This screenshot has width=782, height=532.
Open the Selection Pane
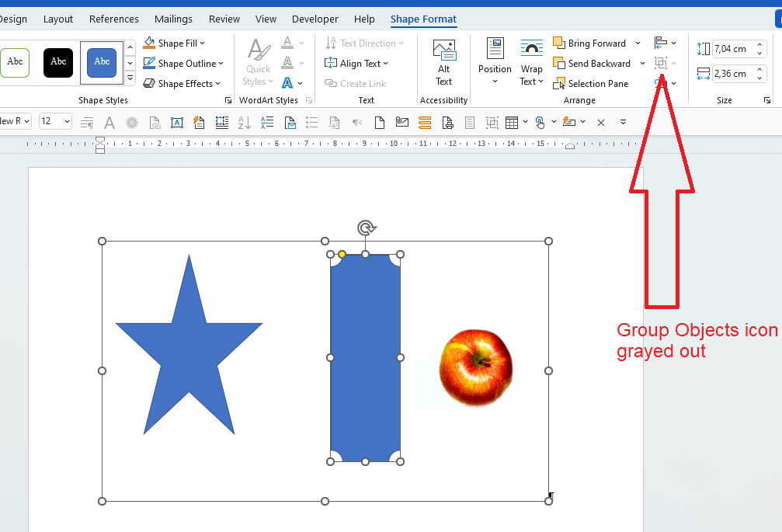pyautogui.click(x=591, y=84)
